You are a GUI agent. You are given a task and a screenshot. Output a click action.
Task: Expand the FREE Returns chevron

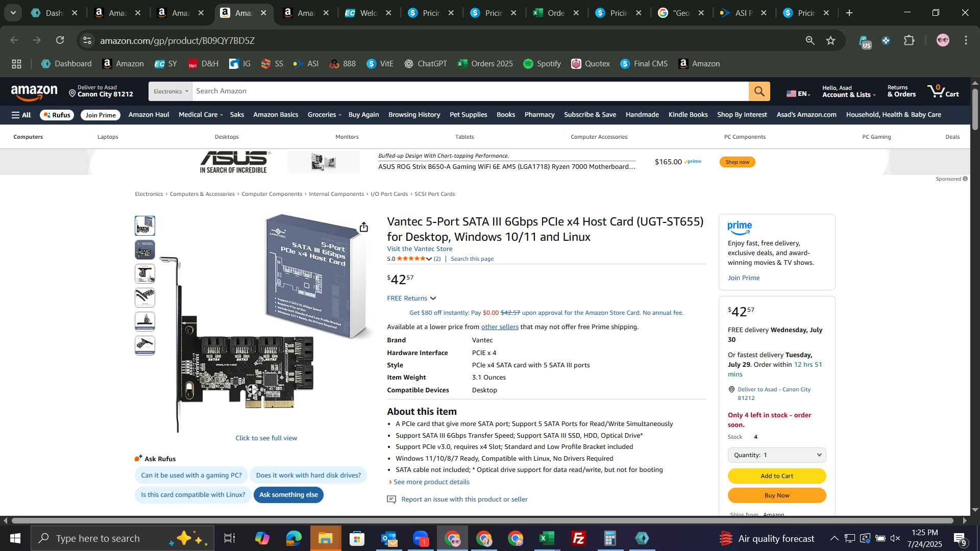(x=433, y=298)
